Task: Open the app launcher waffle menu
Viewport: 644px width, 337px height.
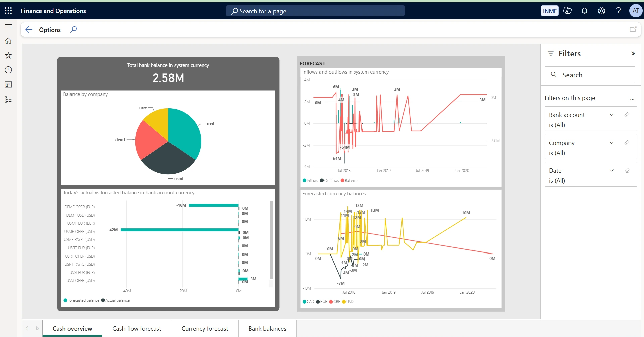Action: pos(8,11)
